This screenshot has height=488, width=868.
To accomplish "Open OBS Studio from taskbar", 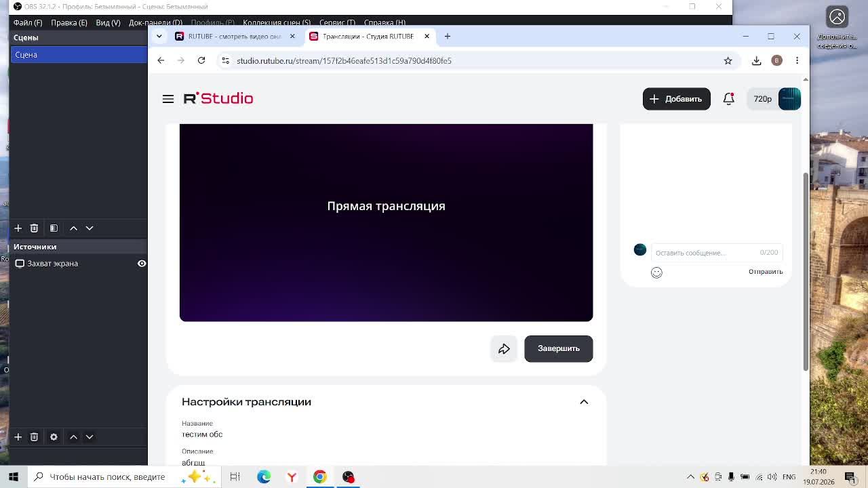I will (348, 477).
